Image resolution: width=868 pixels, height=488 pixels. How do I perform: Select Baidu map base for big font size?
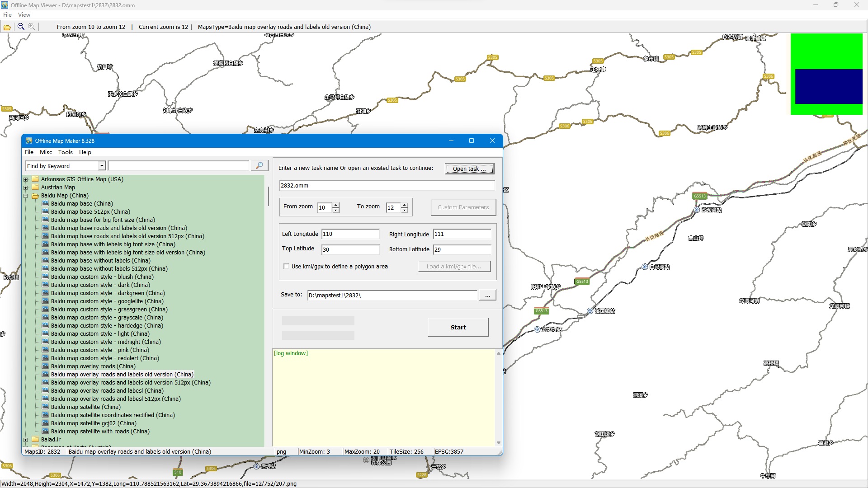[x=103, y=220]
